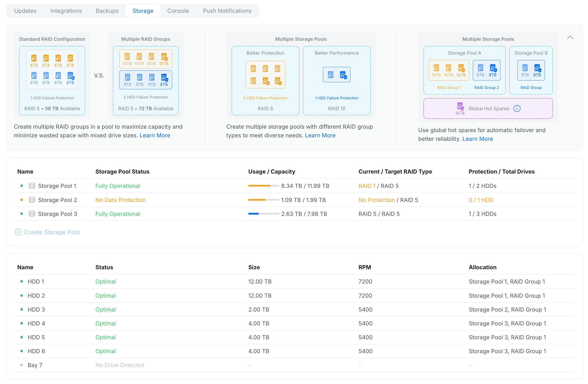Click Storage Pool 2 orange status dot

pos(21,200)
